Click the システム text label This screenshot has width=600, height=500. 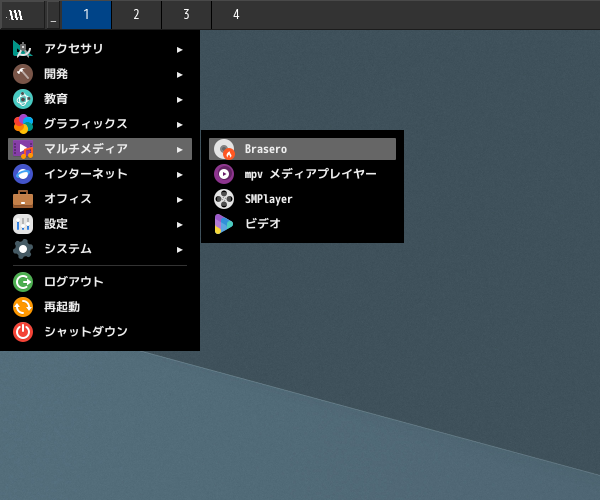pyautogui.click(x=68, y=249)
